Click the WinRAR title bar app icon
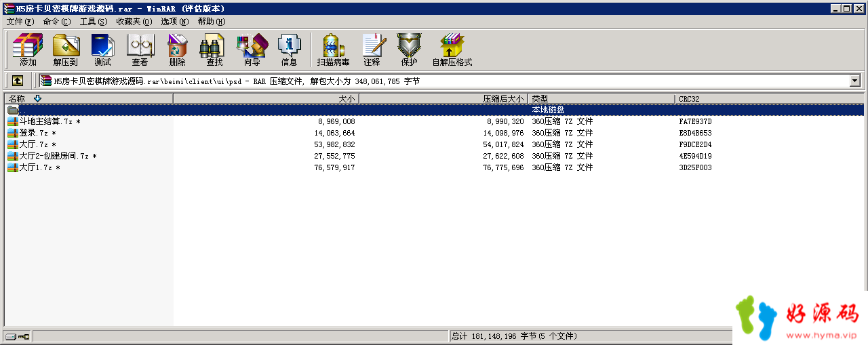 coord(8,9)
